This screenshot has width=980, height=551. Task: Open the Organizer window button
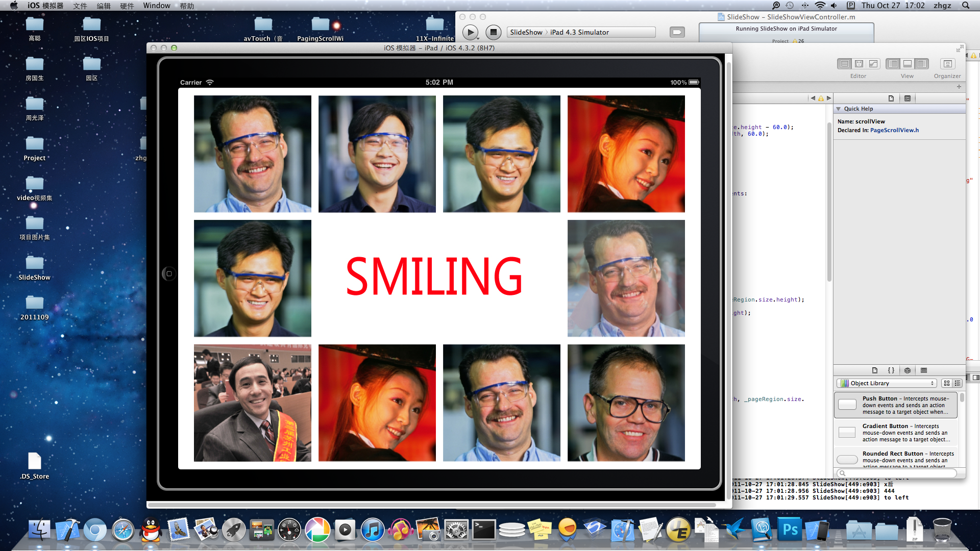(947, 64)
